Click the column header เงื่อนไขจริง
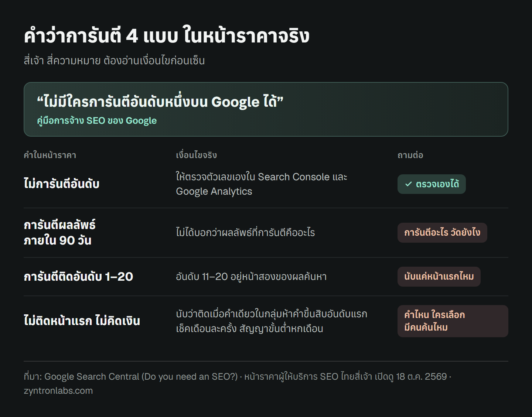 196,155
